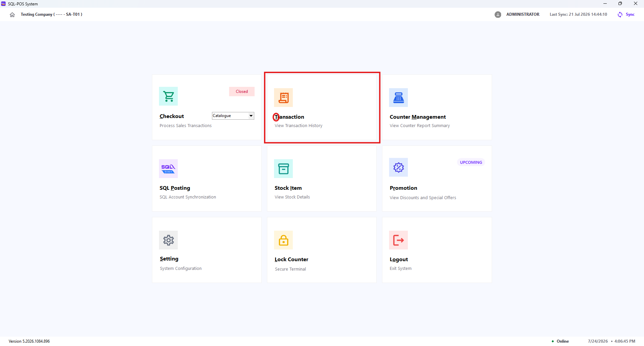Click 'View Counter Report Summary' subtitle
This screenshot has height=346, width=644.
[420, 126]
